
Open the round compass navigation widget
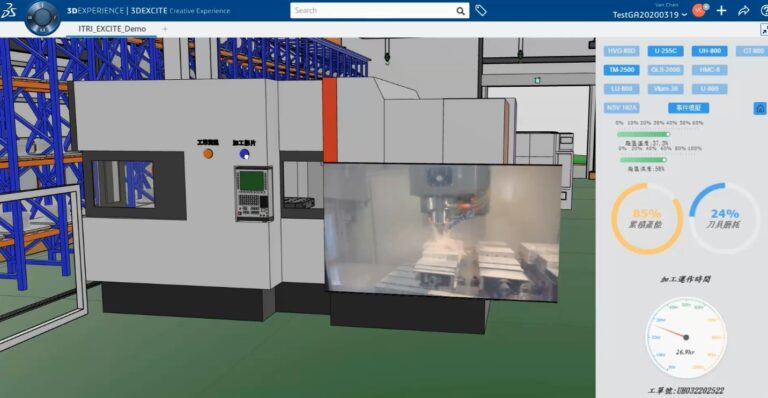(x=42, y=18)
